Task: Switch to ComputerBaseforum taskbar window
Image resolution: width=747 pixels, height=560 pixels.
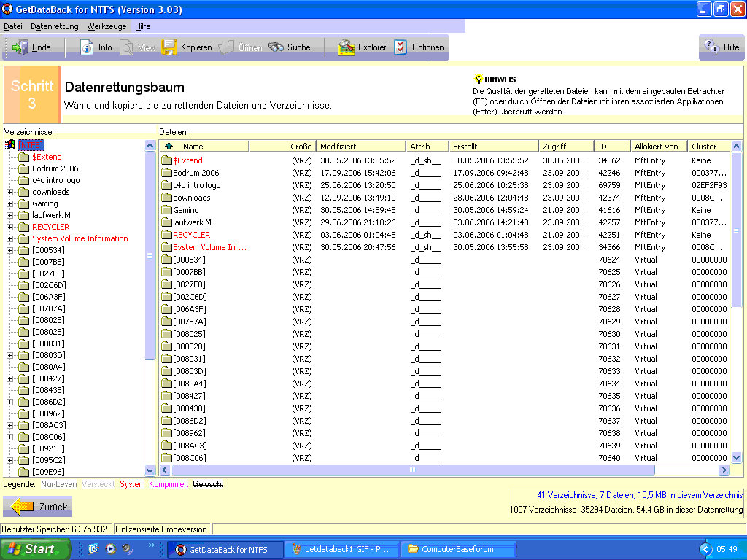Action: (458, 549)
